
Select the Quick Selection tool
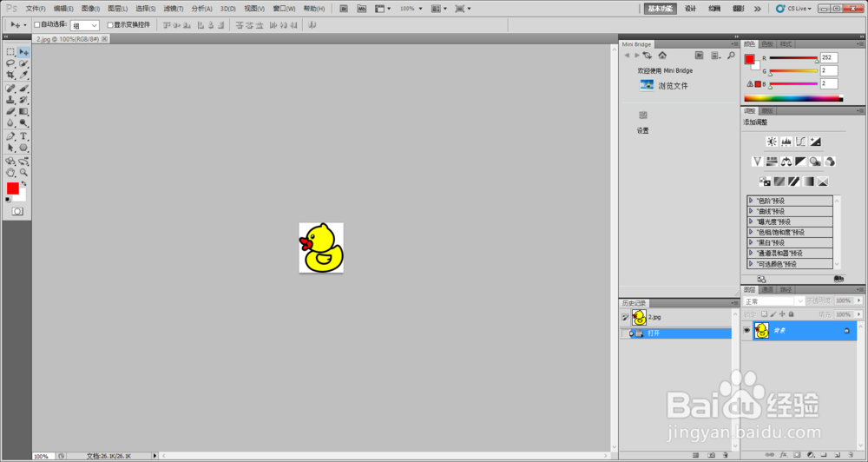pyautogui.click(x=23, y=63)
